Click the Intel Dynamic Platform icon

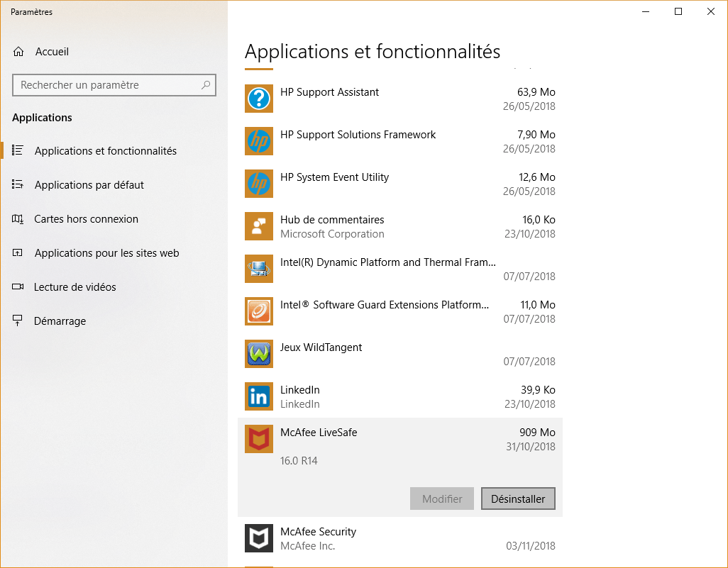pos(259,269)
